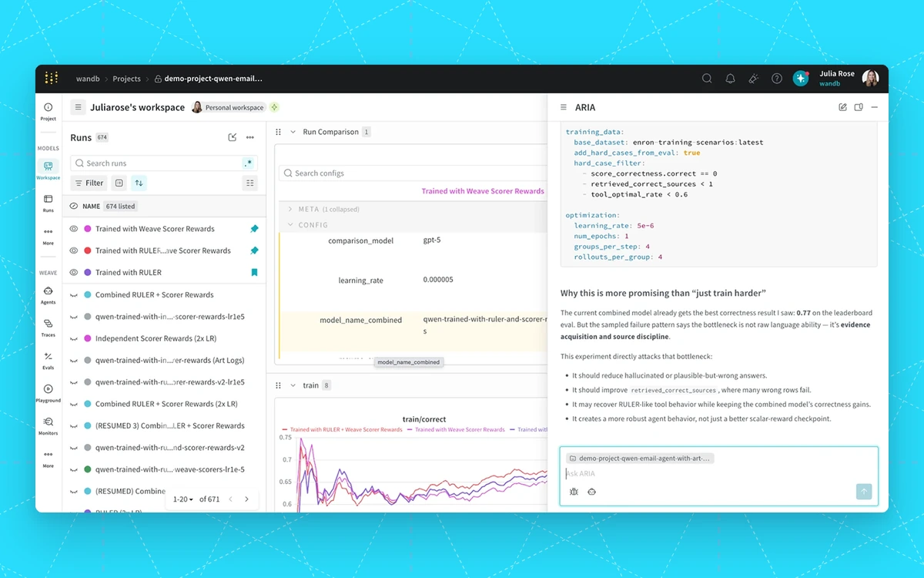This screenshot has width=924, height=578.
Task: Toggle the header eye next to NAME
Action: click(74, 206)
